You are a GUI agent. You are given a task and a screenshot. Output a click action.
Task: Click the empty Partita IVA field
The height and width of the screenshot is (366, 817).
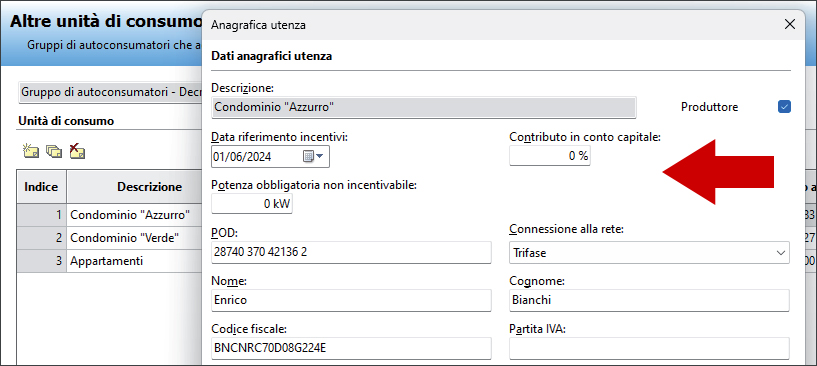[649, 348]
